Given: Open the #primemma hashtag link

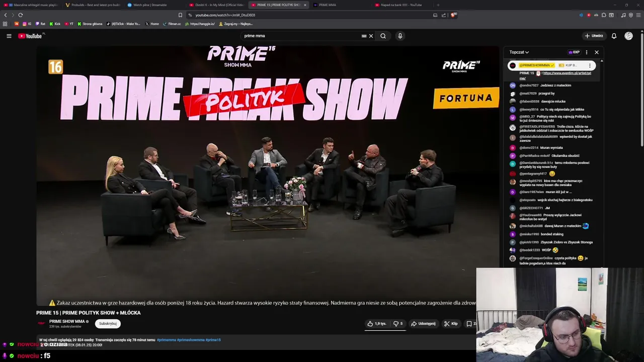Looking at the screenshot, I should [x=166, y=340].
